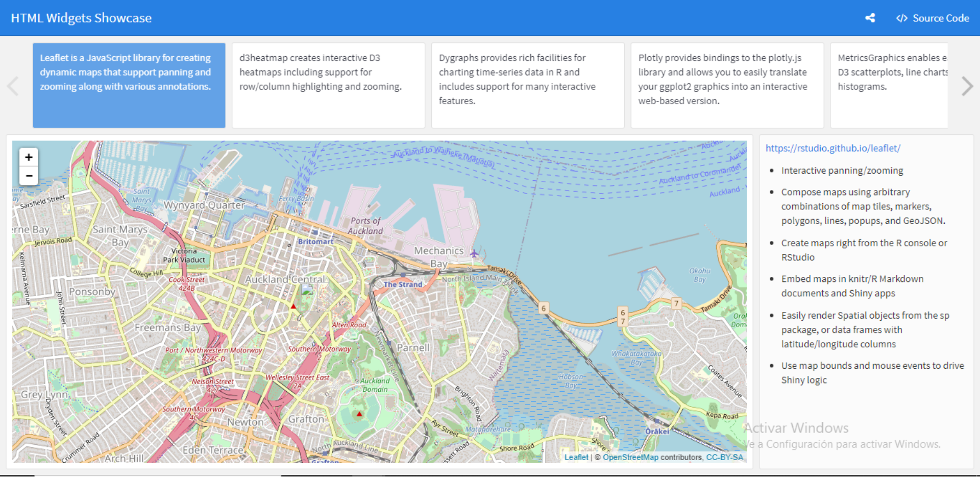Image resolution: width=980 pixels, height=477 pixels.
Task: Open the Dygraphs storyboard card
Action: [x=528, y=85]
